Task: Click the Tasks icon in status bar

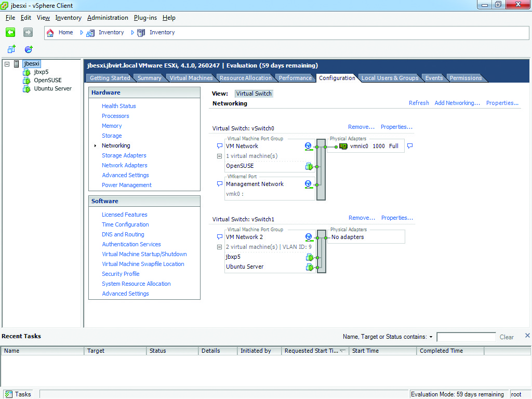Action: pos(8,394)
